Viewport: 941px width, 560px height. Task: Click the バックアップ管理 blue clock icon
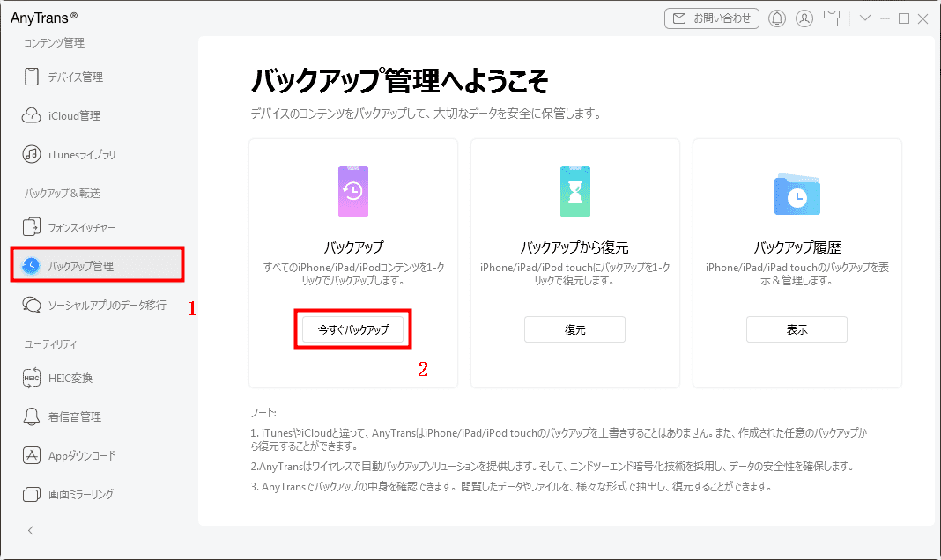tap(31, 266)
